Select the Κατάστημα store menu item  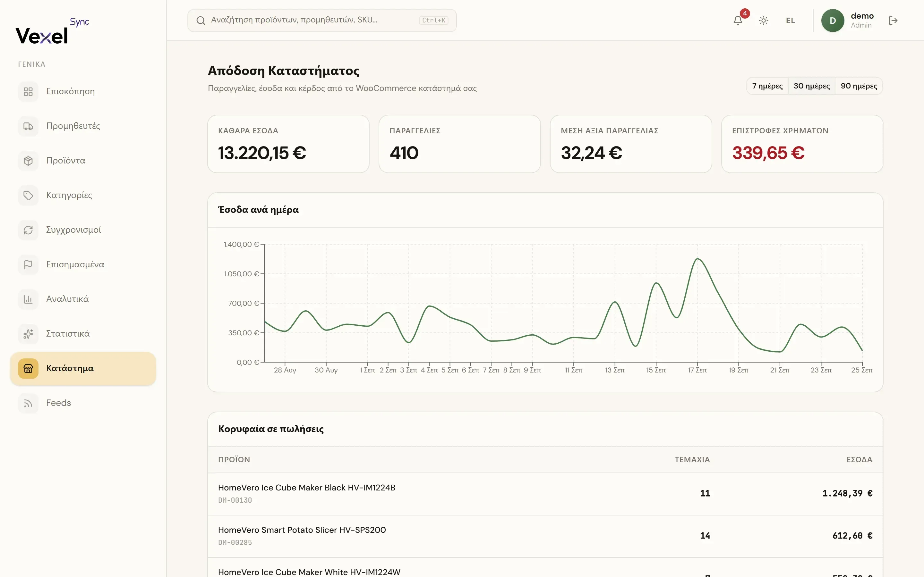click(x=83, y=369)
